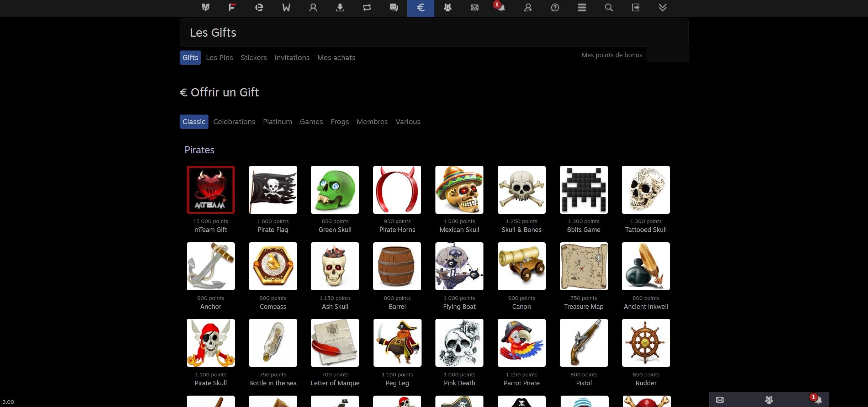Open the mail envelope icon in top bar
This screenshot has width=868, height=407.
tap(474, 8)
